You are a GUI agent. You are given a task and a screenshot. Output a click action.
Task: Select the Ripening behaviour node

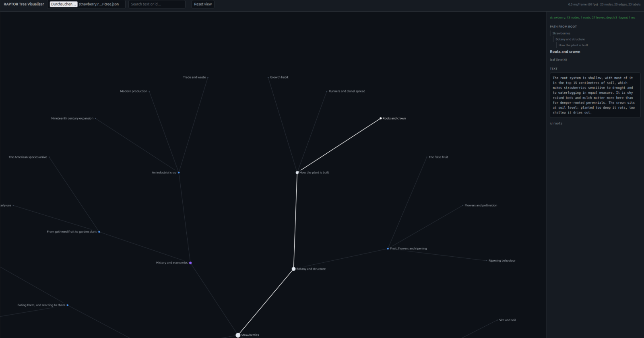tap(487, 261)
